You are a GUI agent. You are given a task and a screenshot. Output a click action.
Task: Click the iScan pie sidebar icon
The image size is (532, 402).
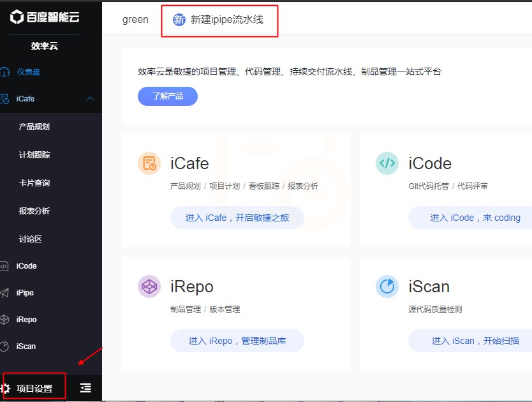point(4,346)
